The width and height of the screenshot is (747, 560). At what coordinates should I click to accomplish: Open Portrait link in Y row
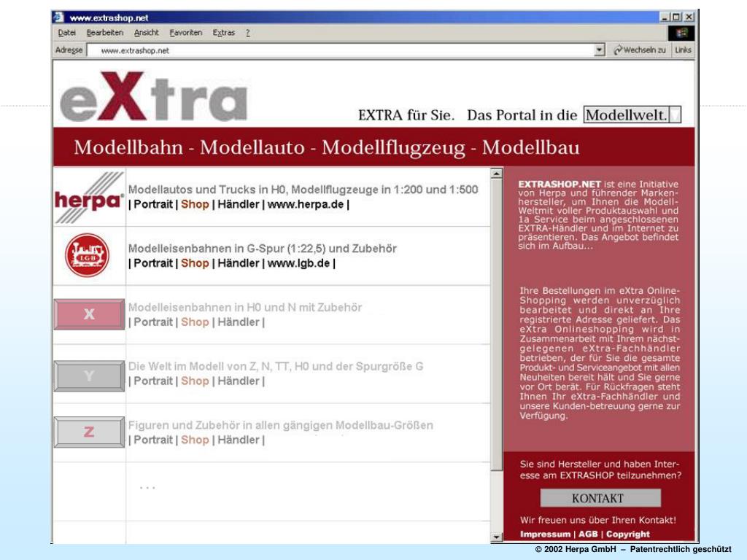coord(153,381)
